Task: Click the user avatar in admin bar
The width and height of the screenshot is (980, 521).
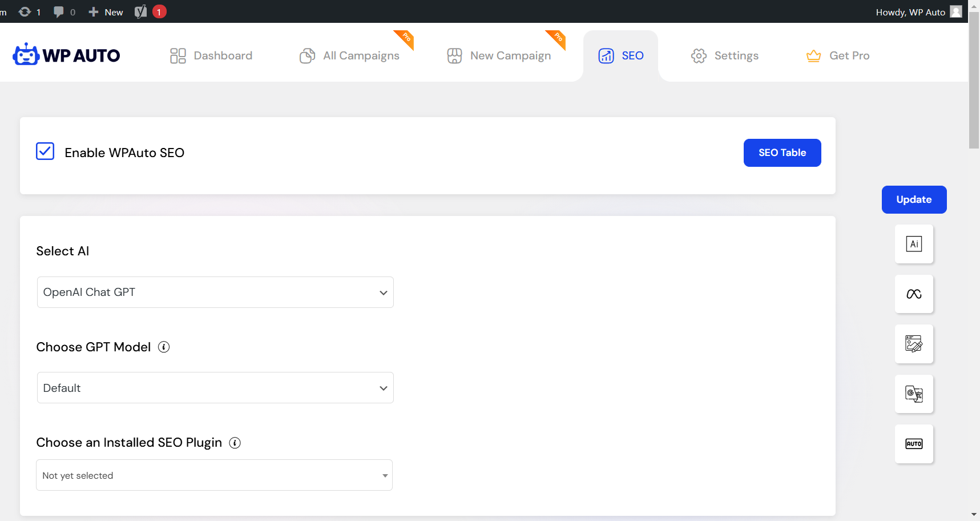Action: (x=956, y=11)
